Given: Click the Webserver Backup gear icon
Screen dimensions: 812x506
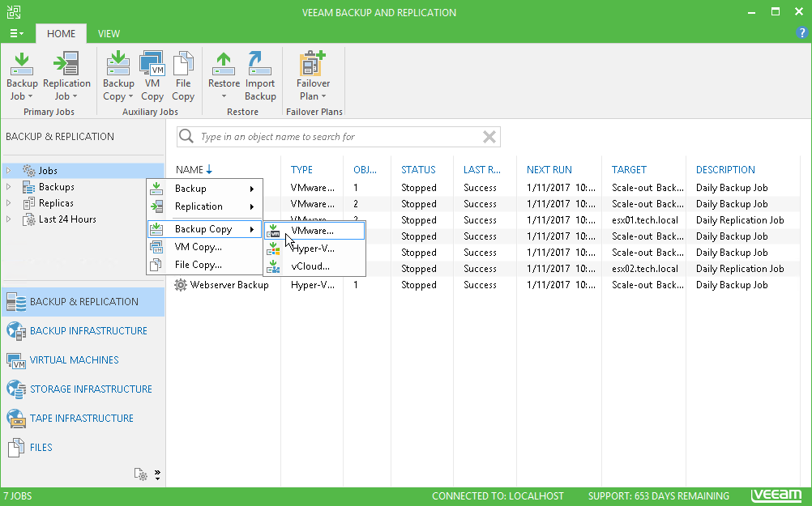Looking at the screenshot, I should click(x=180, y=285).
